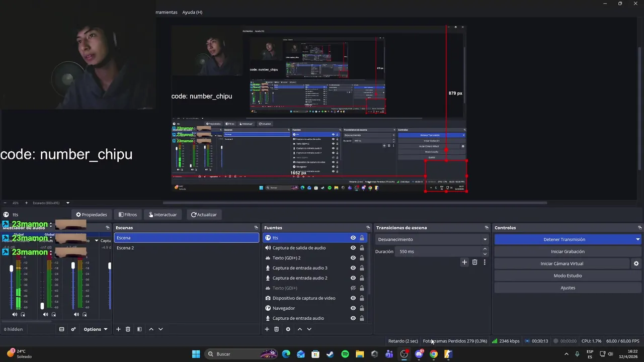Click the 2346 kbps bitrate indicator
Viewport: 644px width, 362px height.
click(506, 341)
